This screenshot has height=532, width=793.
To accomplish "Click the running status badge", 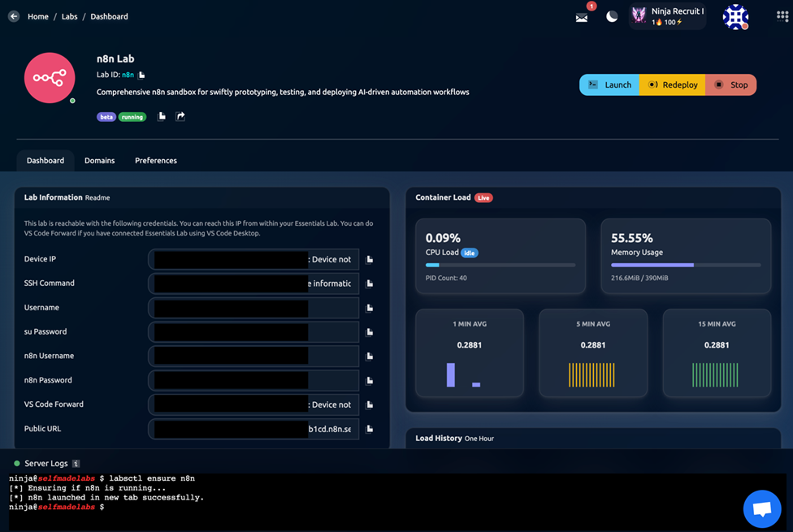I will (132, 117).
